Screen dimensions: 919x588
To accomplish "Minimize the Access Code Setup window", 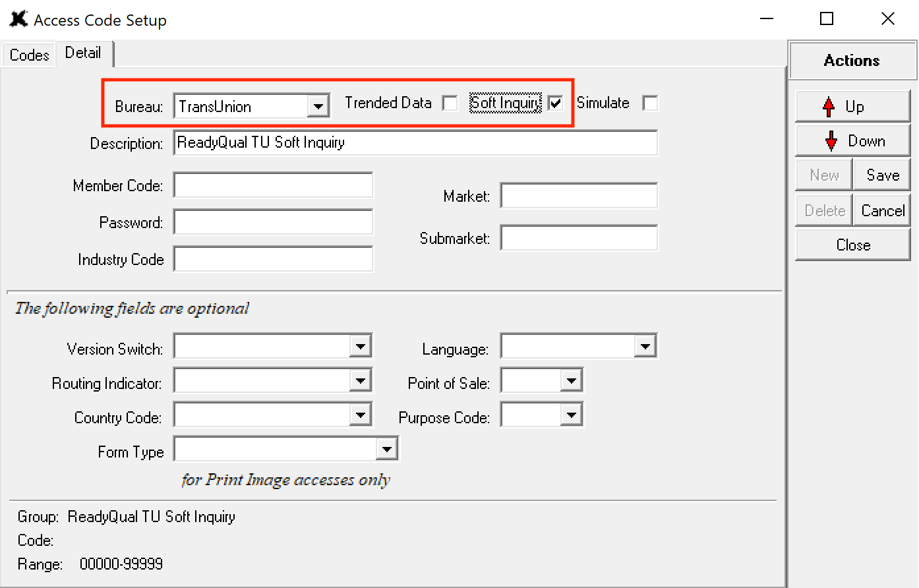I will pos(767,19).
